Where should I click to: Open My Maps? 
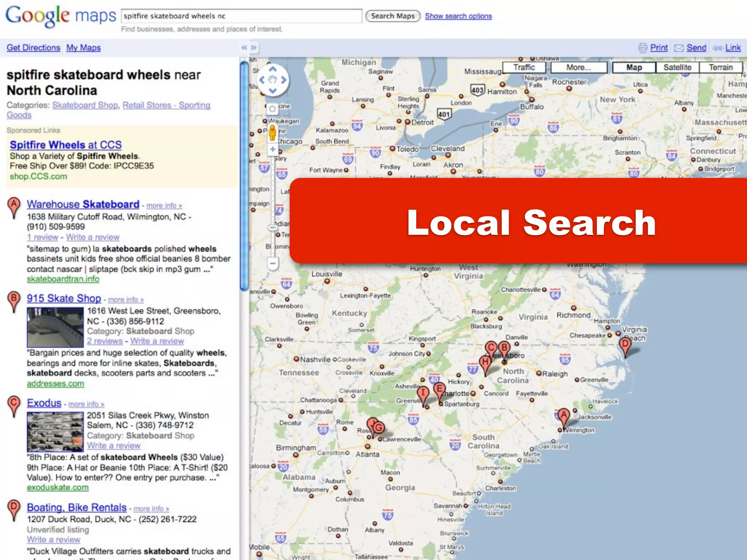pyautogui.click(x=84, y=48)
